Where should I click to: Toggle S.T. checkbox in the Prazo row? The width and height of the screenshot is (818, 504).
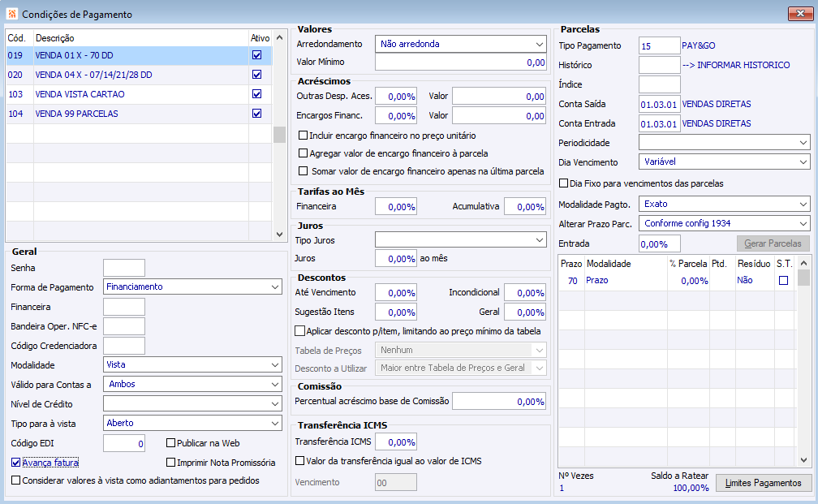(x=784, y=281)
